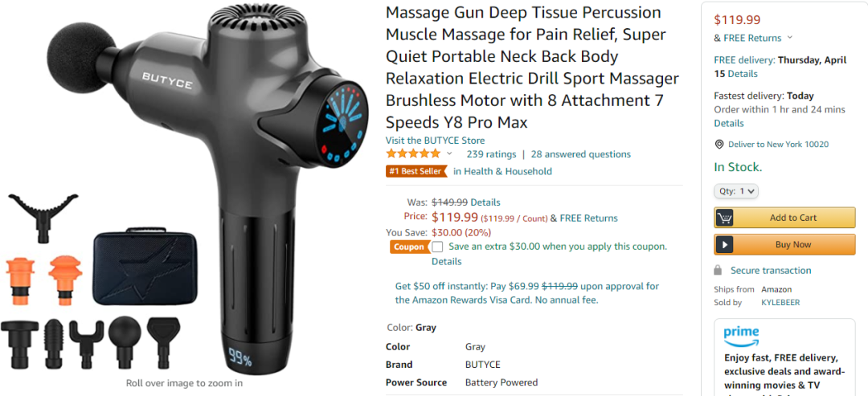Open the Qty quantity dropdown
868x396 pixels.
coord(735,191)
